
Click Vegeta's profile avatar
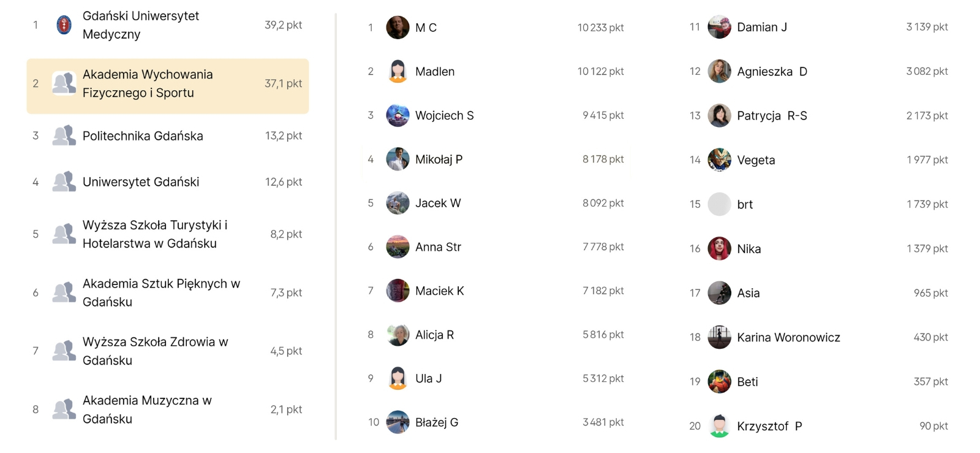(719, 160)
